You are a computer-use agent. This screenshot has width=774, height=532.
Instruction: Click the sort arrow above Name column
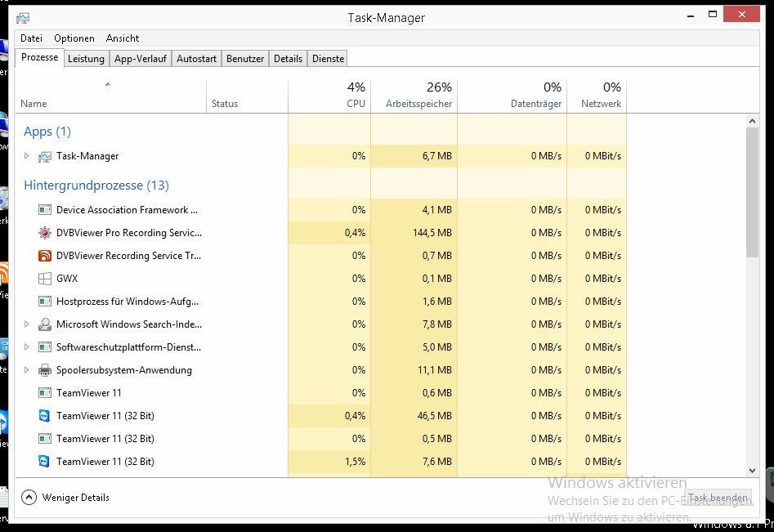pos(108,85)
